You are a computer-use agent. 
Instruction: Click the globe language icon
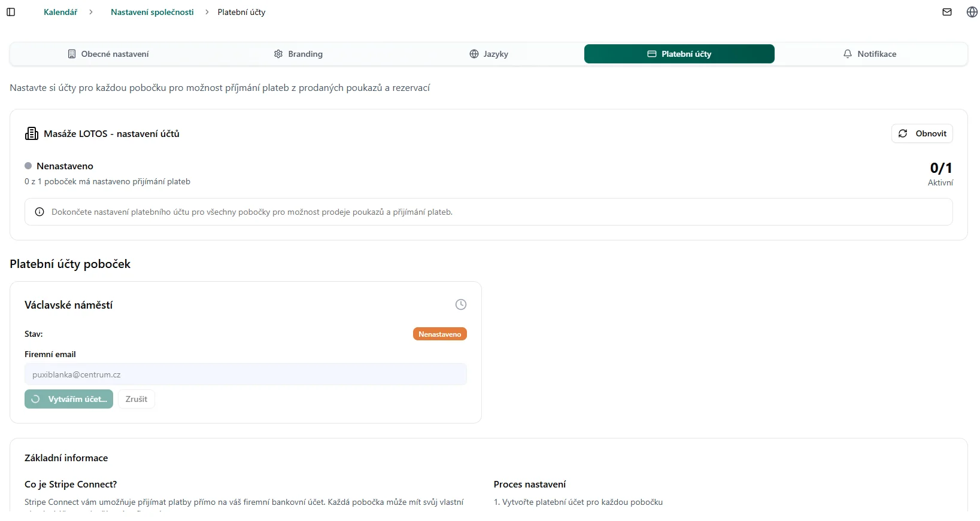pyautogui.click(x=972, y=12)
